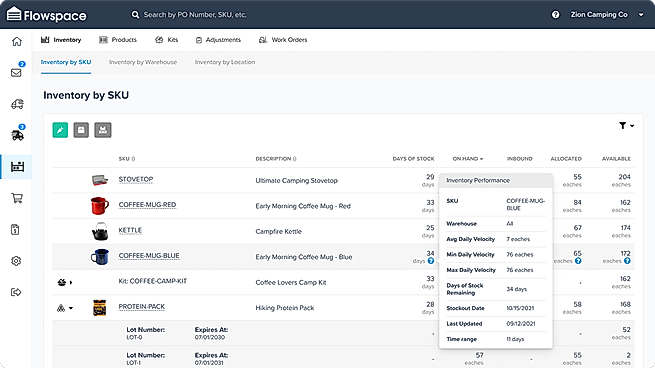Click the gray package toolbar button
655x368 pixels.
[81, 130]
